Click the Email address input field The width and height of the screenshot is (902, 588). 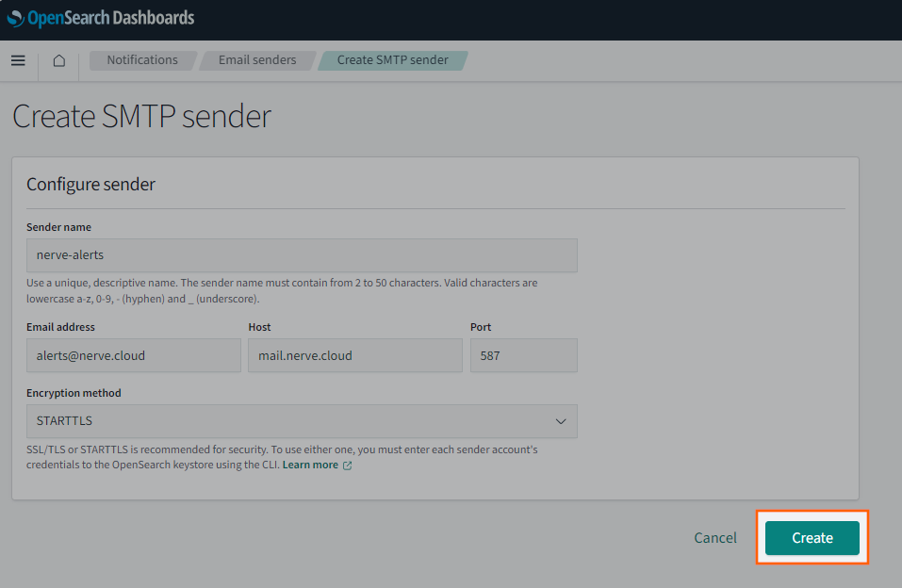133,356
